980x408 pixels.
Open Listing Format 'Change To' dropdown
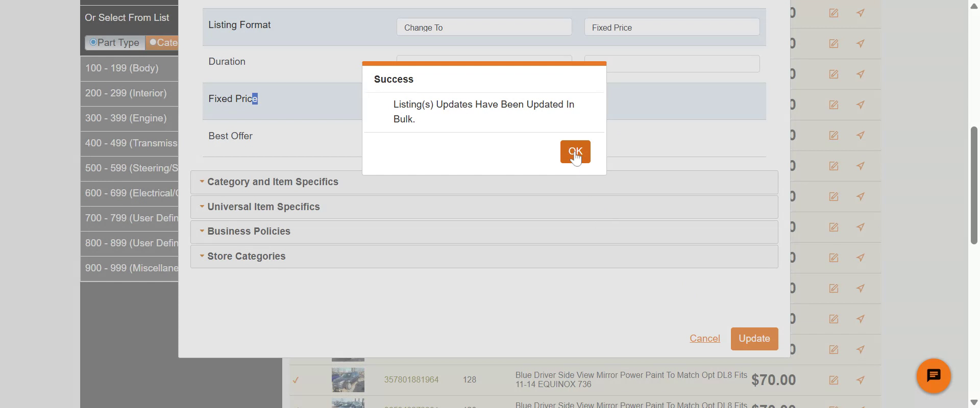[x=484, y=27]
